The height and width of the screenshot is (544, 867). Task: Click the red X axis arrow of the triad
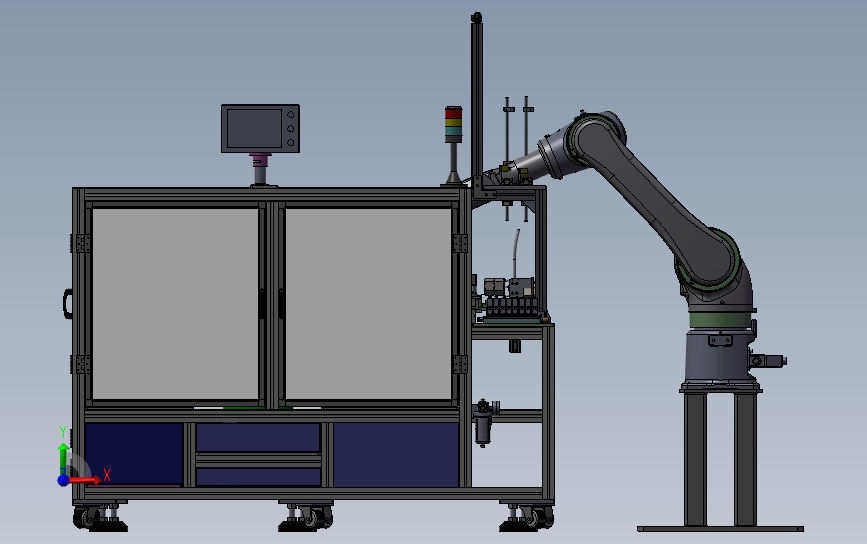click(x=84, y=480)
